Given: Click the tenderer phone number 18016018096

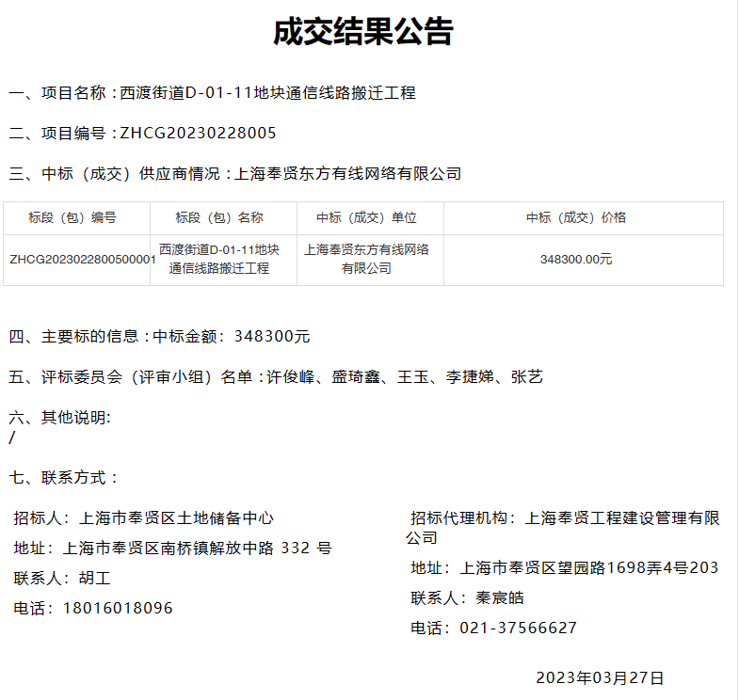Looking at the screenshot, I should (x=118, y=608).
